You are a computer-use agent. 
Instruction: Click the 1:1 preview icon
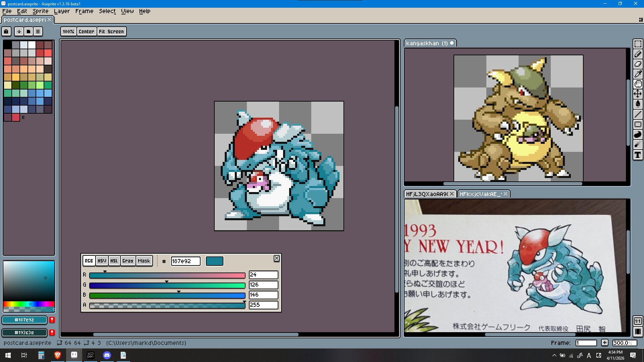[638, 321]
